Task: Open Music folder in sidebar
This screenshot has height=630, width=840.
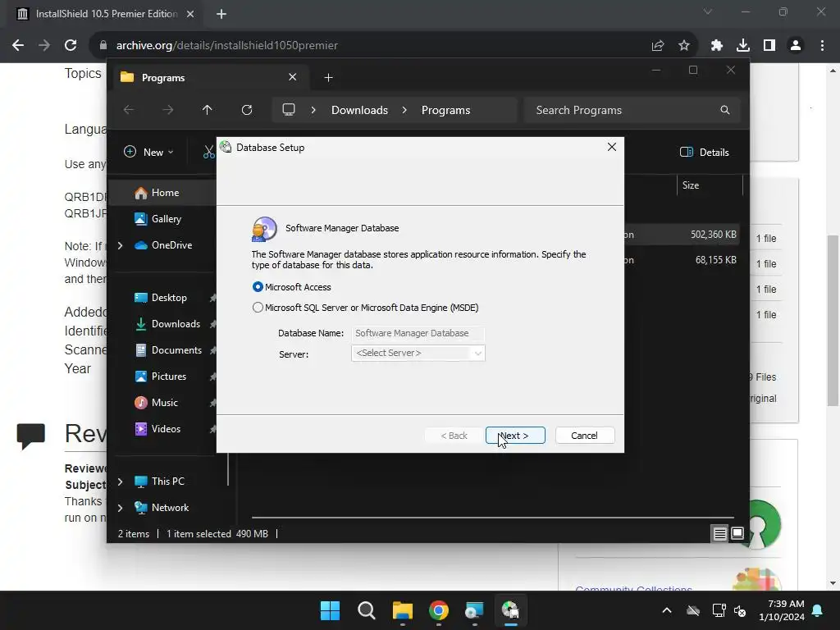Action: coord(156,403)
